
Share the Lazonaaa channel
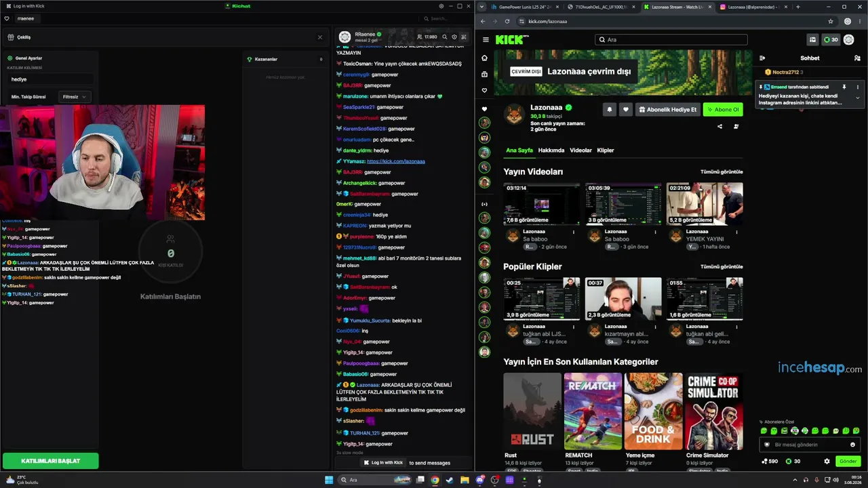tap(720, 126)
